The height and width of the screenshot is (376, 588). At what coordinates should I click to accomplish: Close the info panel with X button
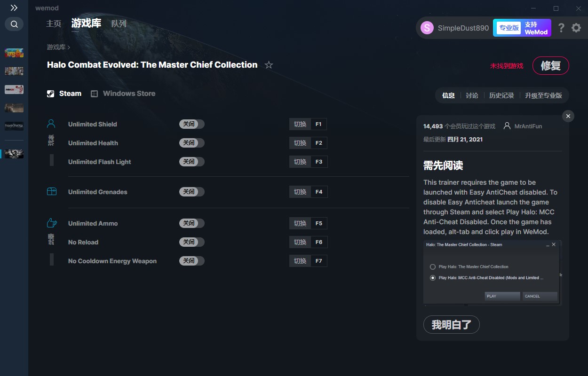[568, 116]
